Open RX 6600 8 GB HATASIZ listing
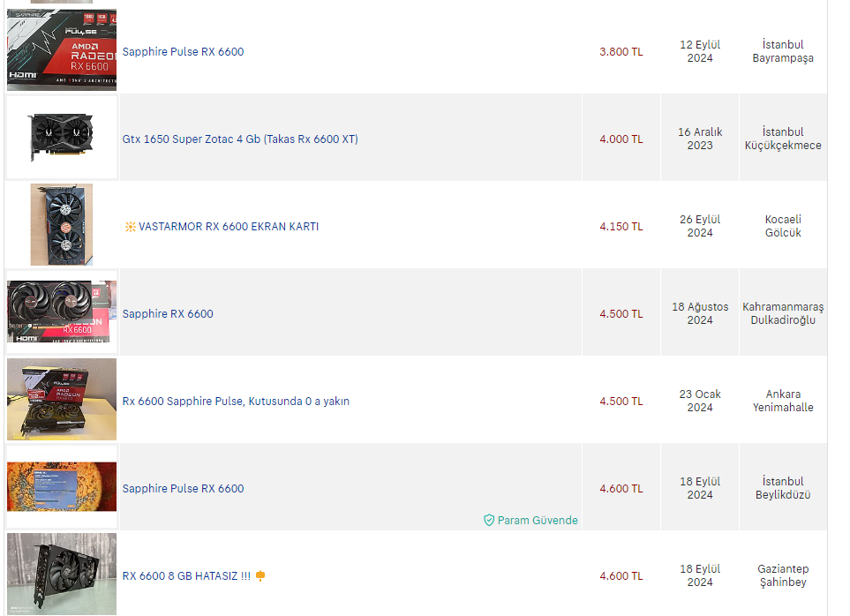 (x=186, y=576)
